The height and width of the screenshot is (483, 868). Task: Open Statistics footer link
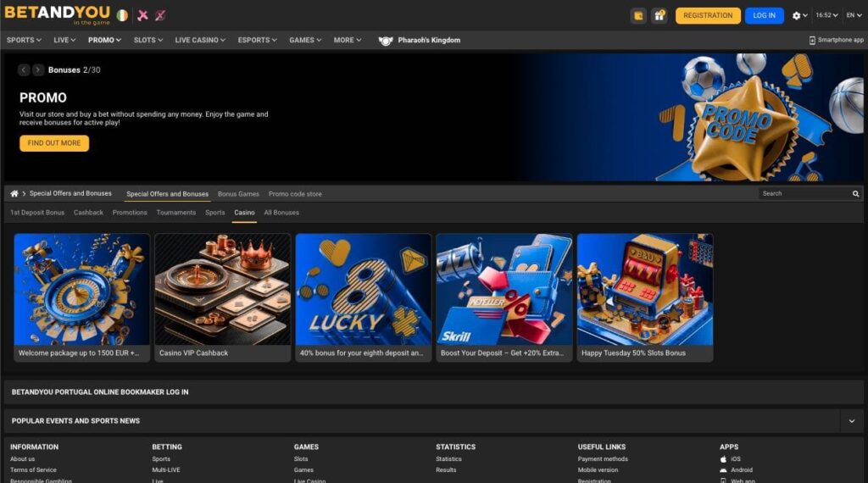(x=448, y=459)
